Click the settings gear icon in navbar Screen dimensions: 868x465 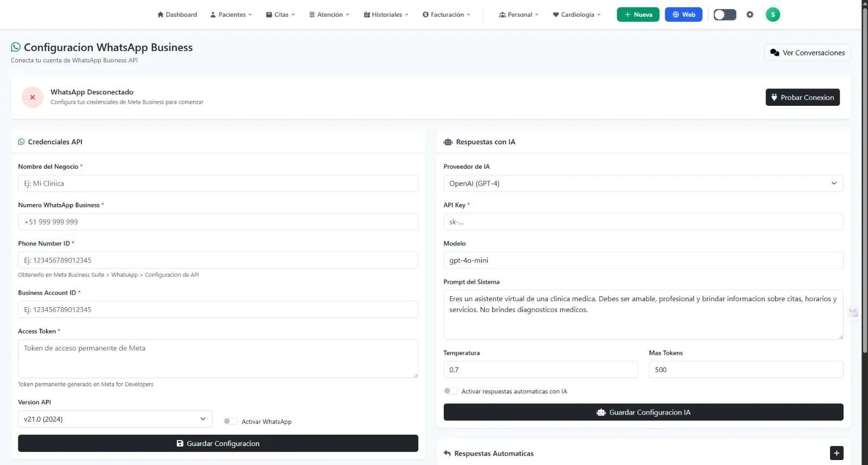coord(750,15)
